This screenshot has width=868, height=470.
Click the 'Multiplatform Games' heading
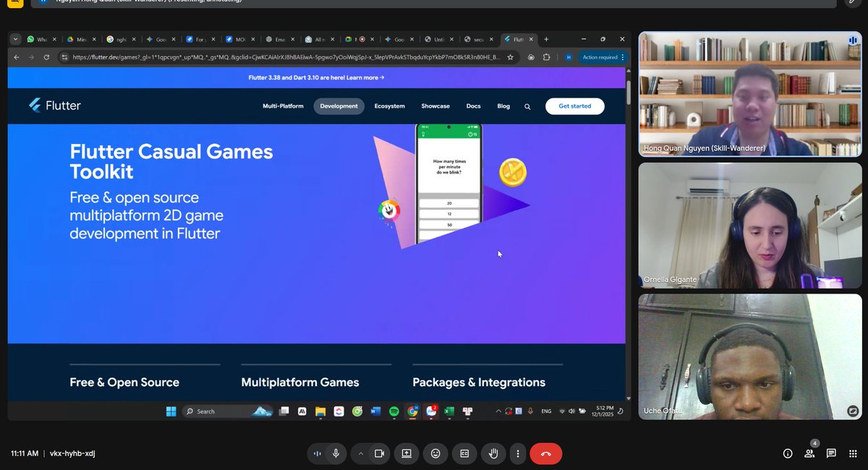point(300,383)
